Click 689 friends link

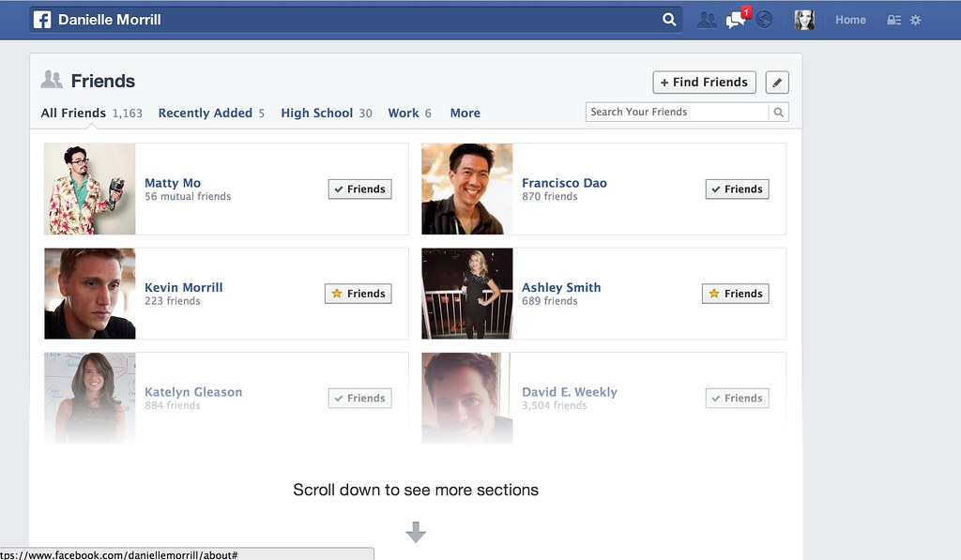point(550,301)
